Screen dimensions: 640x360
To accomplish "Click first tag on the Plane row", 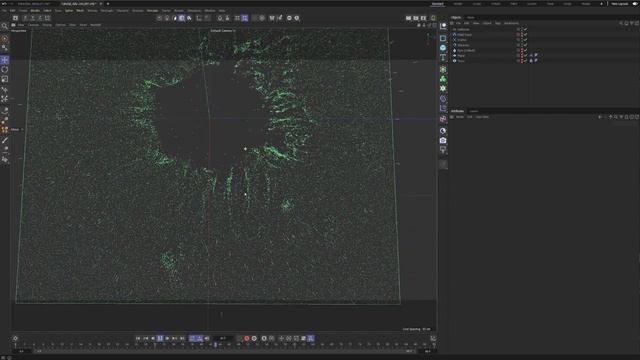I will pos(531,56).
